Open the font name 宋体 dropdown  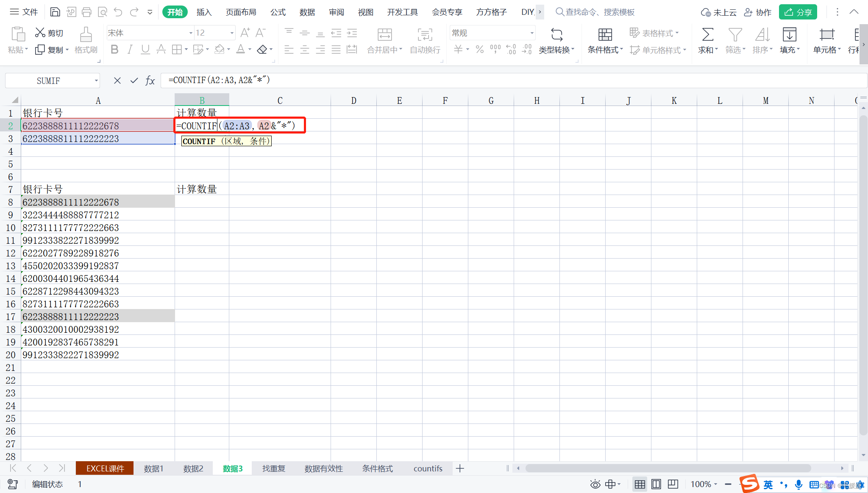pyautogui.click(x=191, y=33)
